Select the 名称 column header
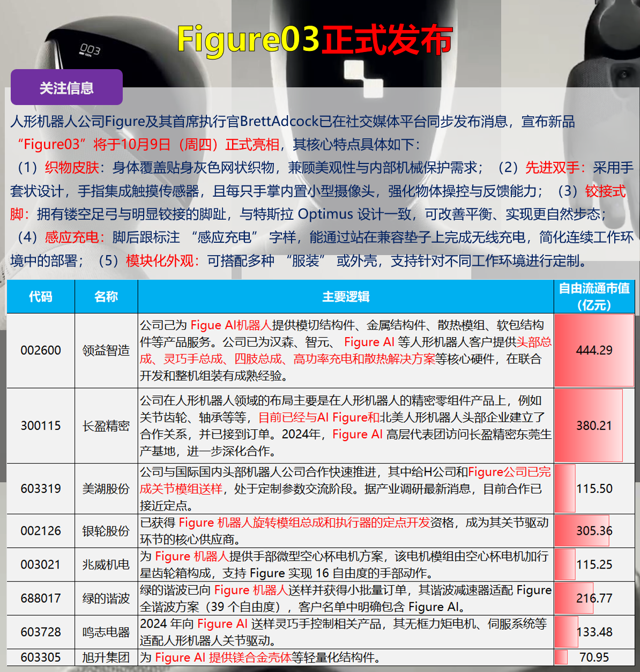The height and width of the screenshot is (672, 640). coord(106,296)
